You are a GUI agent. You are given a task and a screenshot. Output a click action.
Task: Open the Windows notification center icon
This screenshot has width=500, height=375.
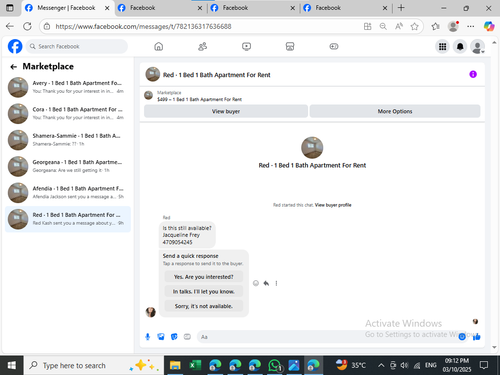point(483,365)
